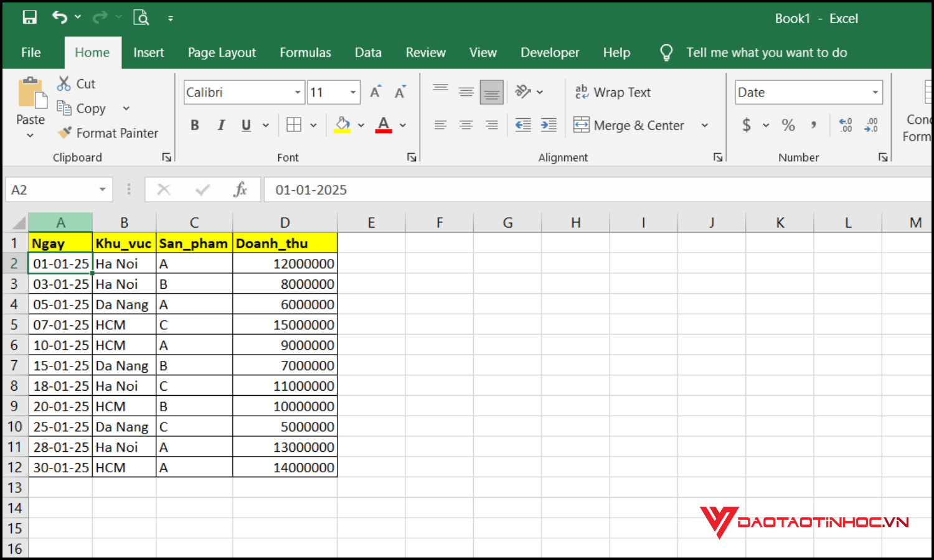This screenshot has width=934, height=560.
Task: Open the Font name dropdown
Action: click(298, 91)
